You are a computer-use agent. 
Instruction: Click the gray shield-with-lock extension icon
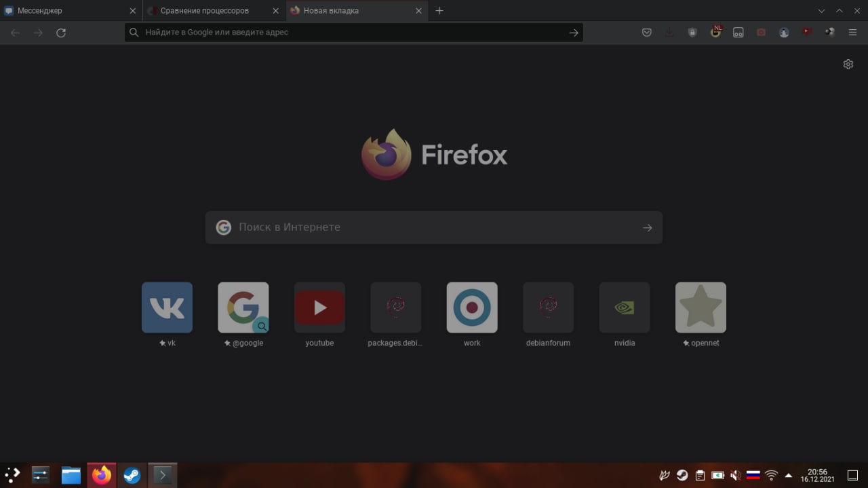[692, 32]
